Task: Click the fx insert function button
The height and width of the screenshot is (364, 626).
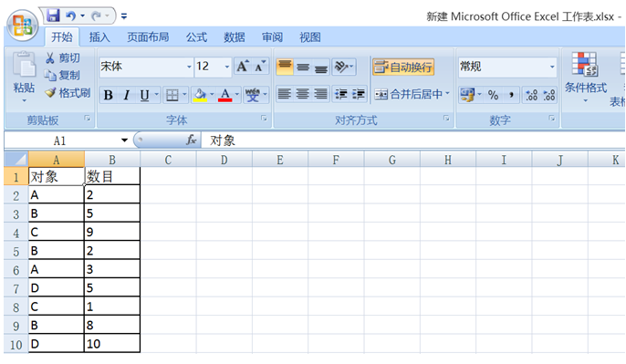Action: (x=191, y=140)
